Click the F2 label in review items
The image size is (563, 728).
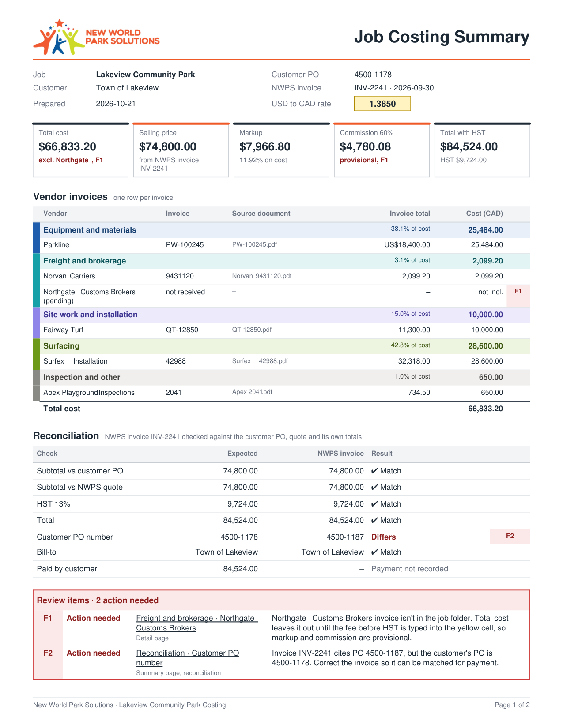(x=48, y=653)
